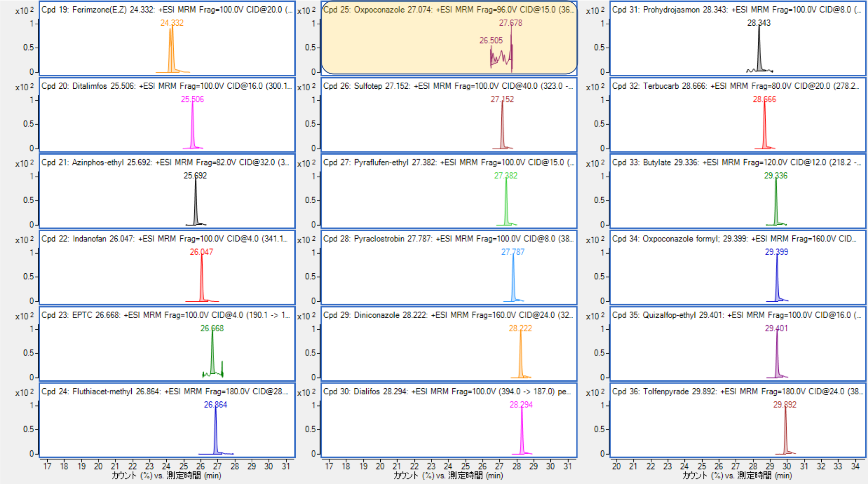868x484 pixels.
Task: Click the green peak label 29.336
Action: click(776, 176)
